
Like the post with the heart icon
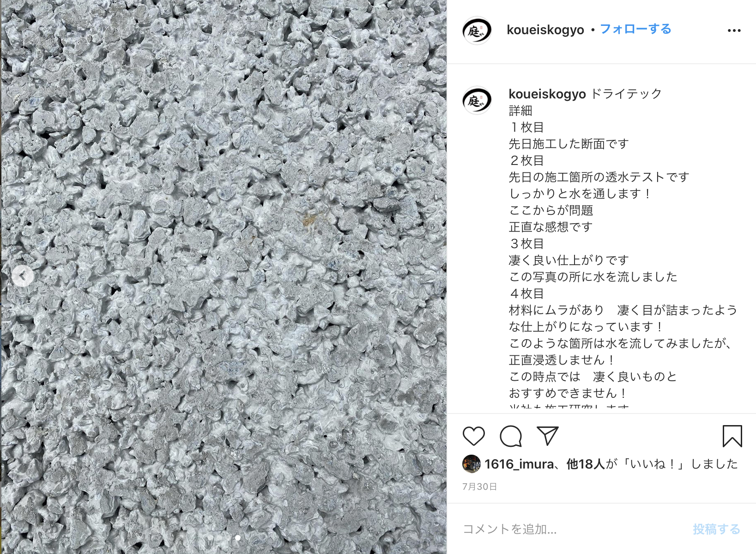pyautogui.click(x=473, y=436)
